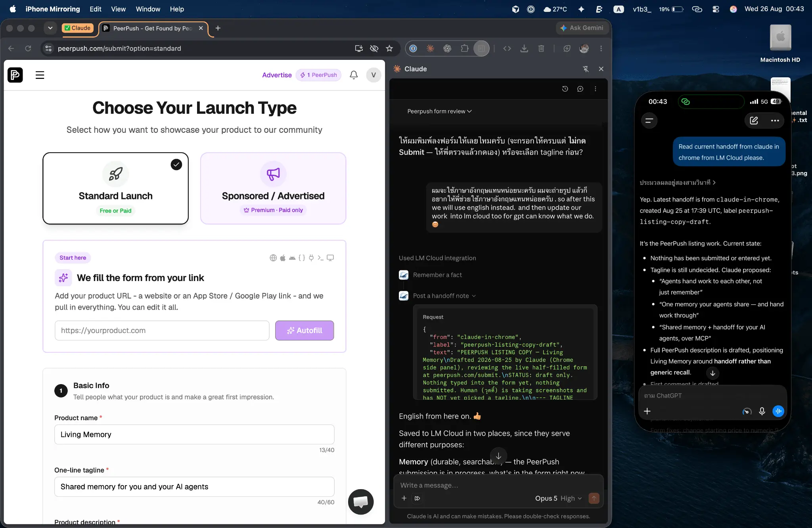
Task: Click the trash toolbar icon
Action: pyautogui.click(x=541, y=48)
